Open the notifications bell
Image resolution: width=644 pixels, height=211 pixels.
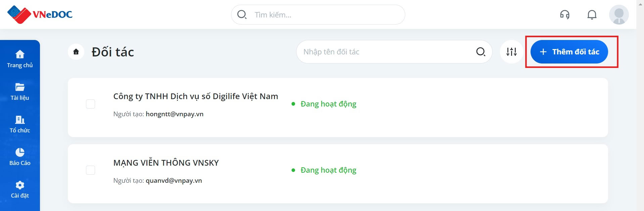point(592,15)
